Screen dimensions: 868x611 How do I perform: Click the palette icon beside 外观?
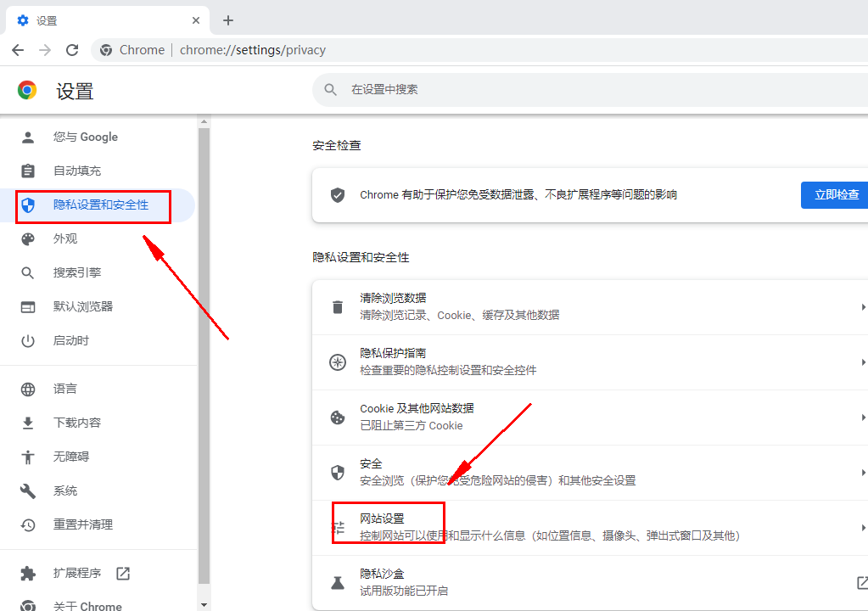(28, 239)
